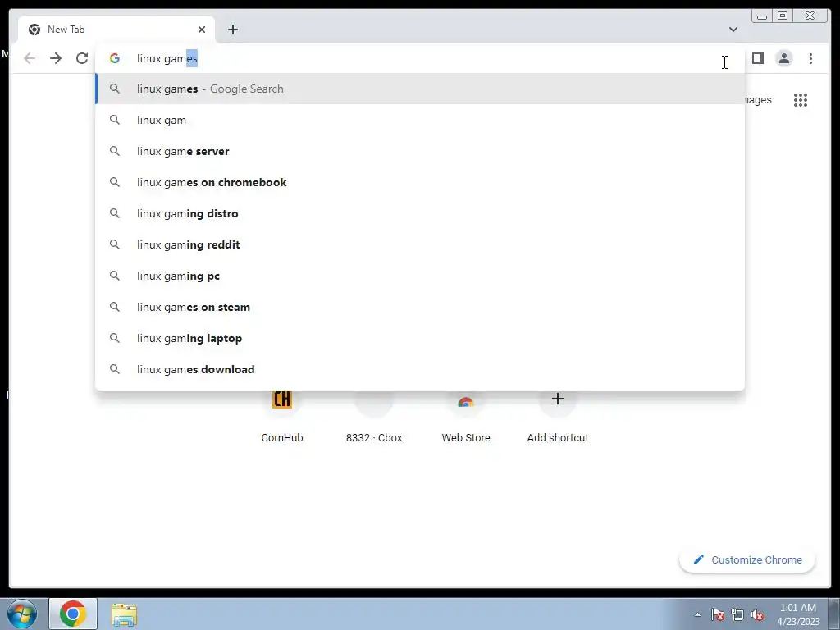Open Windows Explorer from the taskbar
This screenshot has height=630, width=840.
point(124,614)
